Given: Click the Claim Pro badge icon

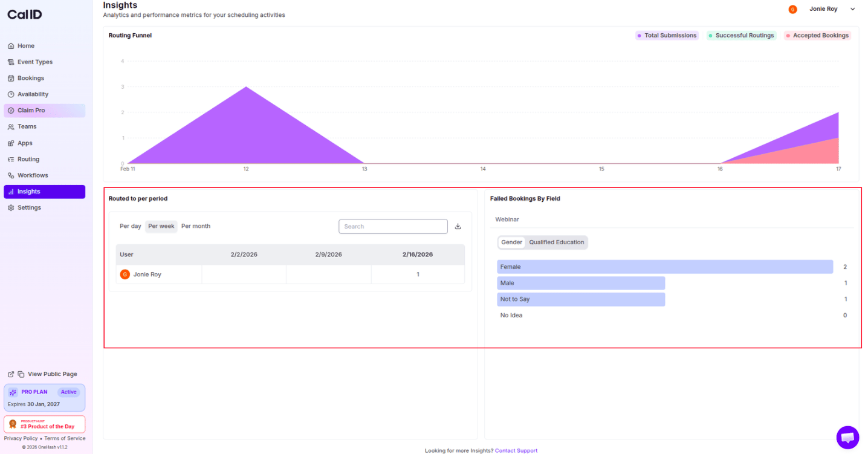Looking at the screenshot, I should pos(11,111).
